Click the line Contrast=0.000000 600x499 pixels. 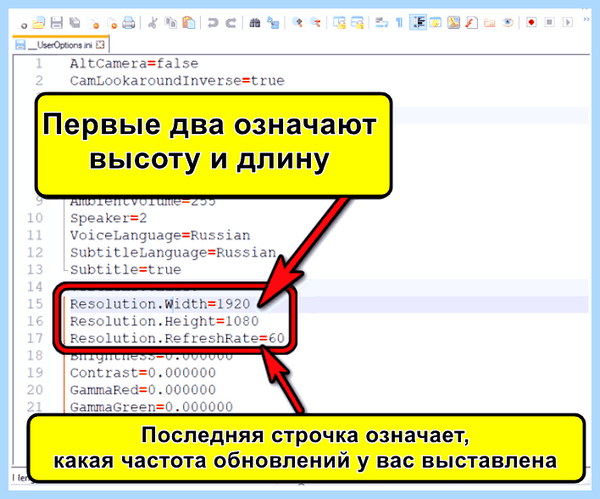(143, 373)
